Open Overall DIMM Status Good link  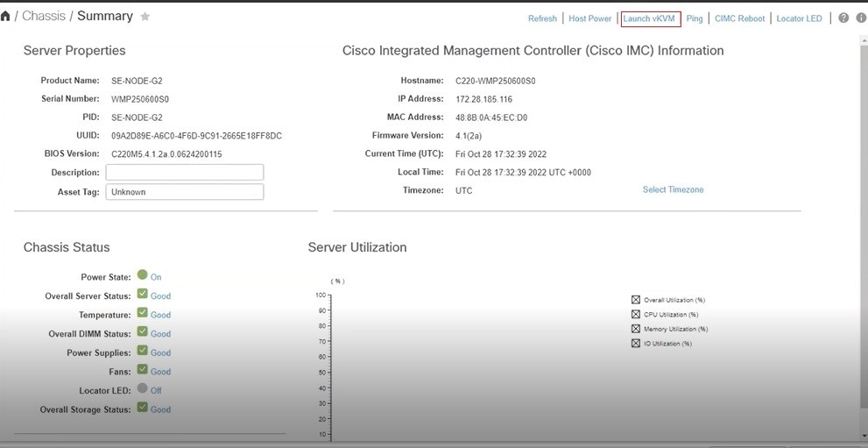[160, 334]
